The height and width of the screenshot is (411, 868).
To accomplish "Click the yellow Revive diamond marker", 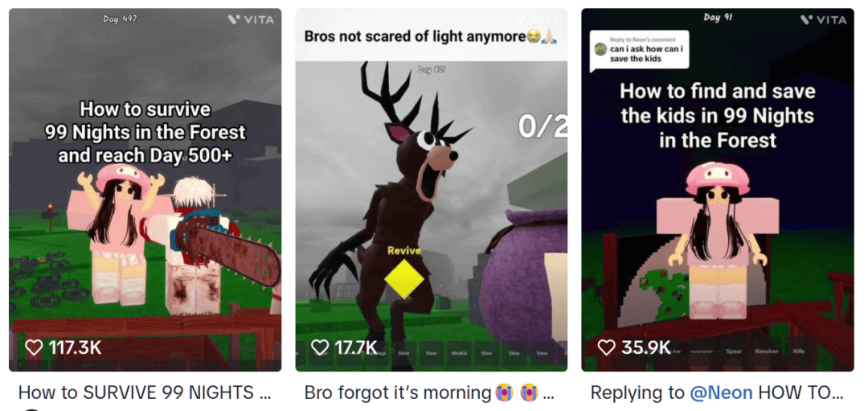I will (x=404, y=278).
